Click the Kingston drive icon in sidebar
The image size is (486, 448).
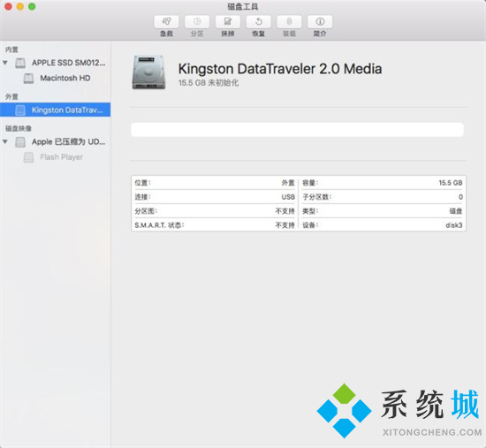pos(20,110)
